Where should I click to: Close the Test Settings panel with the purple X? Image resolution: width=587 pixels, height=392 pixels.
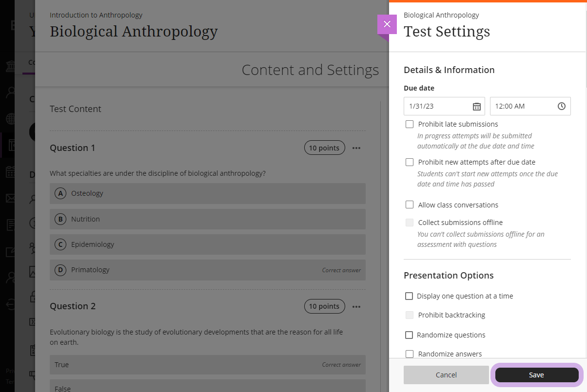[x=387, y=24]
